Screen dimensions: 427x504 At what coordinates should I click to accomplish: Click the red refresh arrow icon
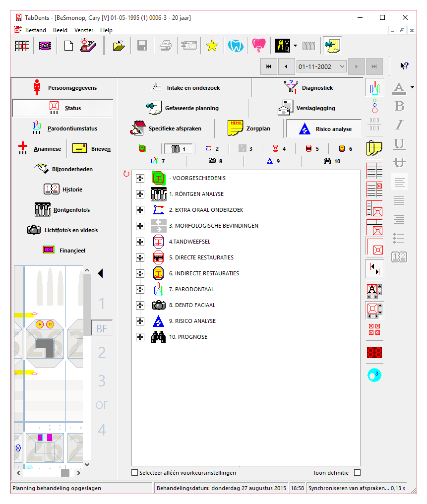pos(126,174)
